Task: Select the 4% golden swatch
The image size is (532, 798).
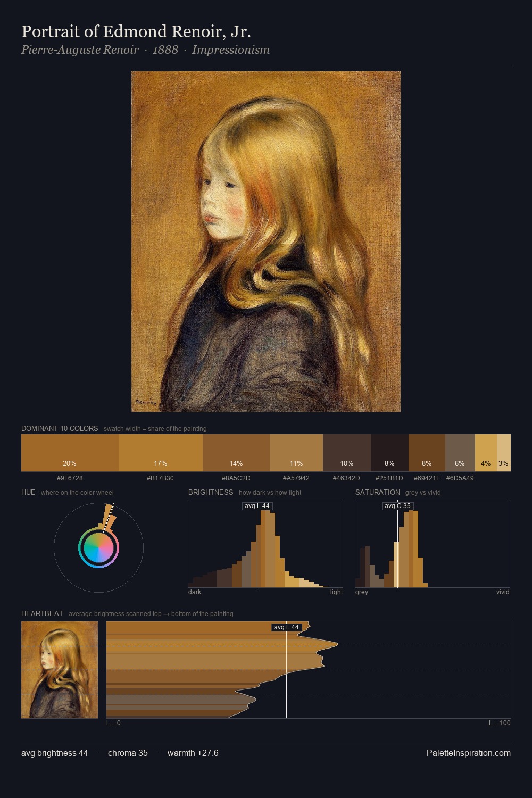Action: tap(486, 453)
